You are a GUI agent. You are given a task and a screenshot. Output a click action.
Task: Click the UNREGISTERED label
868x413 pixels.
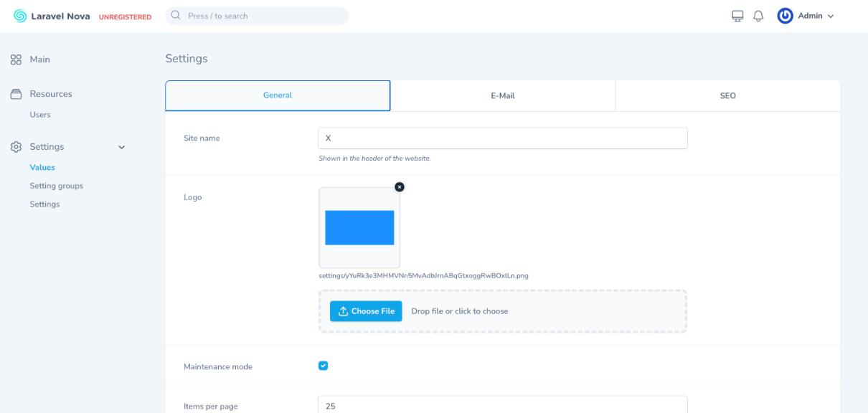[123, 16]
